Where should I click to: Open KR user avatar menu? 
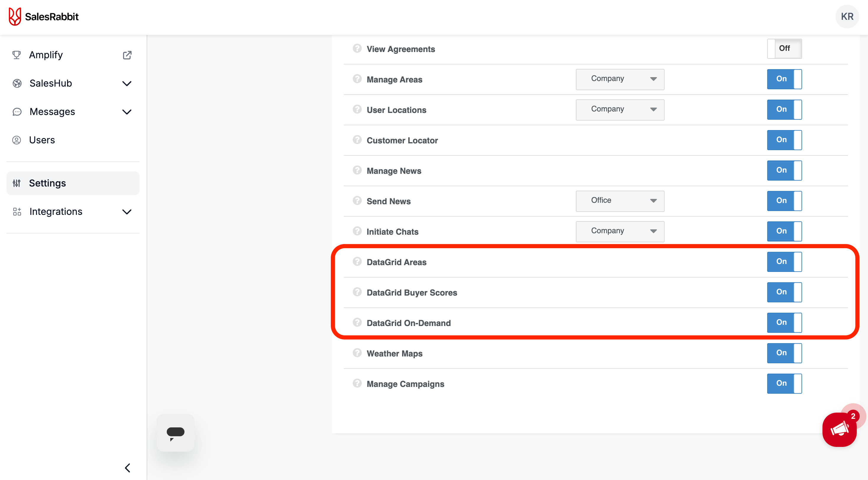[x=846, y=17]
